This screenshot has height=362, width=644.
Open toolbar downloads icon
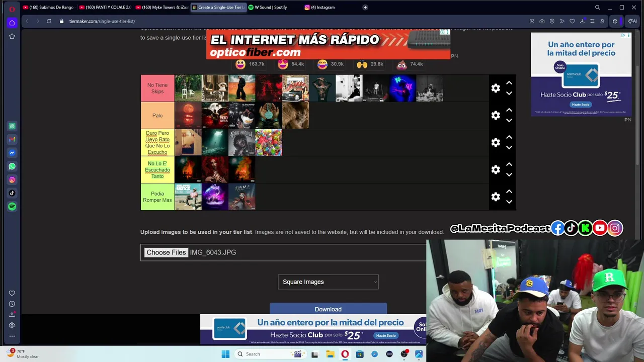[x=582, y=21]
